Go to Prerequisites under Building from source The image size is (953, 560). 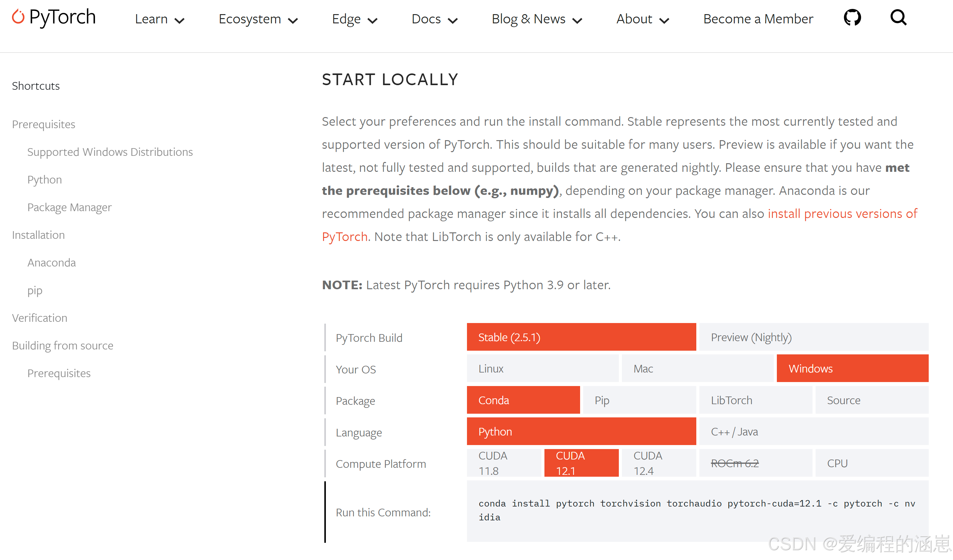tap(59, 373)
